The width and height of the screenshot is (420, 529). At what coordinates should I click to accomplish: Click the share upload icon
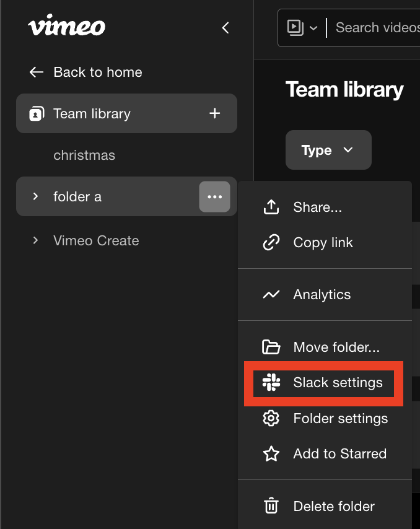[271, 208]
